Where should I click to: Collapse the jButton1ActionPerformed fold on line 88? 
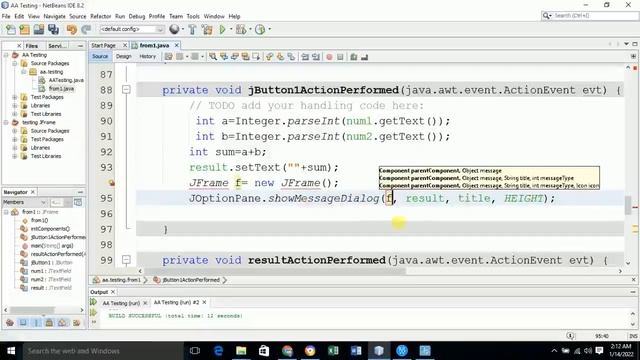point(126,89)
